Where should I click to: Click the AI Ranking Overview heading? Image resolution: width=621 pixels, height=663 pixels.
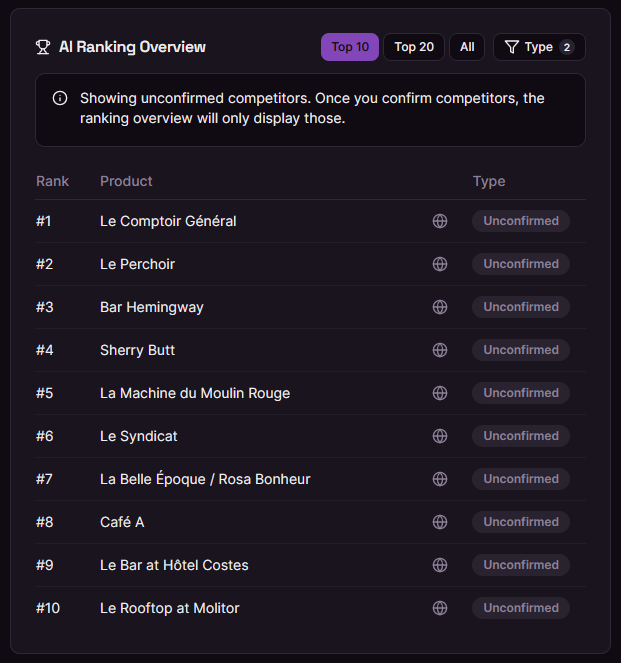click(132, 47)
